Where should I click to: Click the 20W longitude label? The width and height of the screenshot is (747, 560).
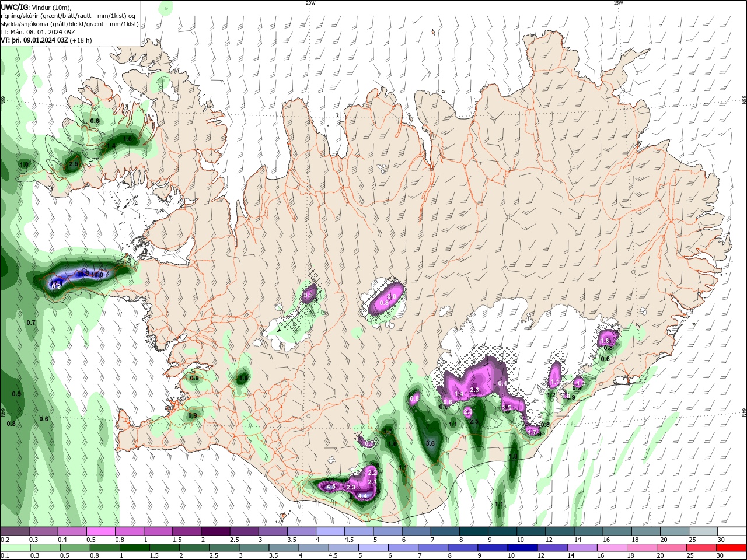click(310, 3)
